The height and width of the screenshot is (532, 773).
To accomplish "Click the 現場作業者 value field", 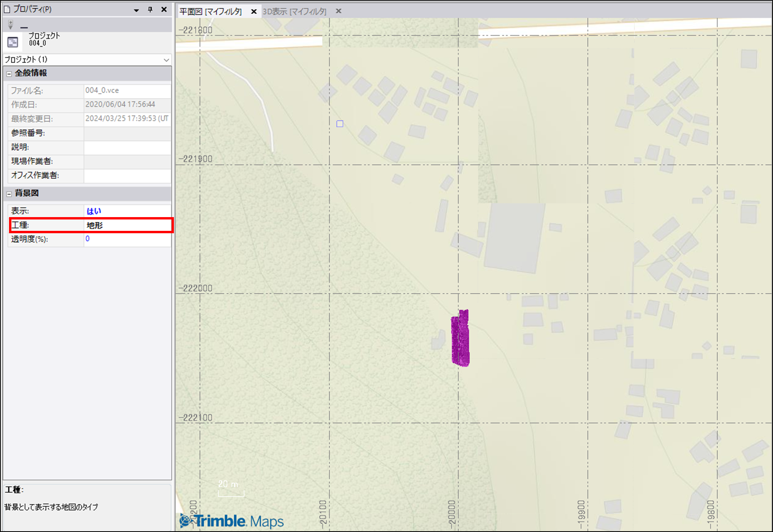I will pos(127,161).
